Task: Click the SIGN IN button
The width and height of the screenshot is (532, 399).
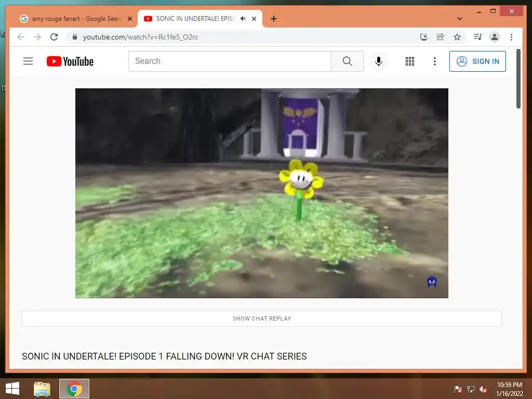Action: pyautogui.click(x=477, y=61)
